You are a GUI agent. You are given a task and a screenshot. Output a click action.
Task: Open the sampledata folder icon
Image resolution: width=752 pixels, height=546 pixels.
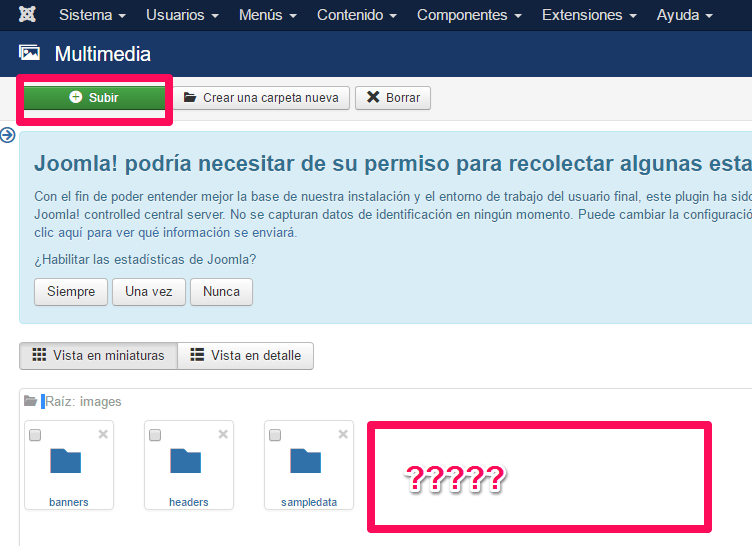click(x=306, y=461)
